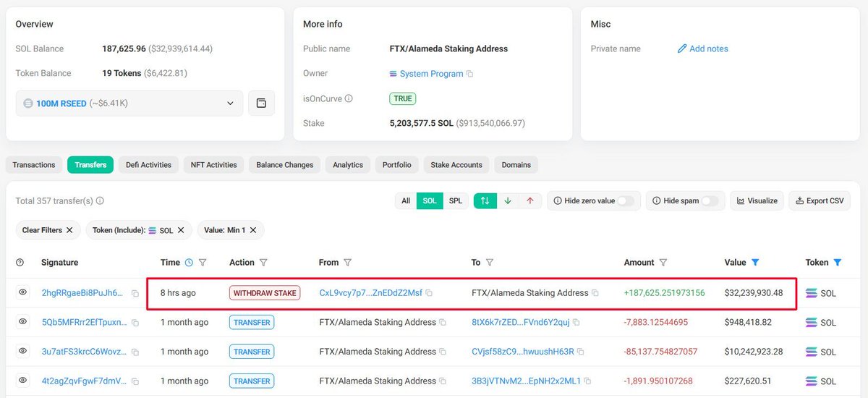View details eye for 5Qb5MFRrr2EfTpuxn row
Screen dimensions: 868x398
pos(22,322)
